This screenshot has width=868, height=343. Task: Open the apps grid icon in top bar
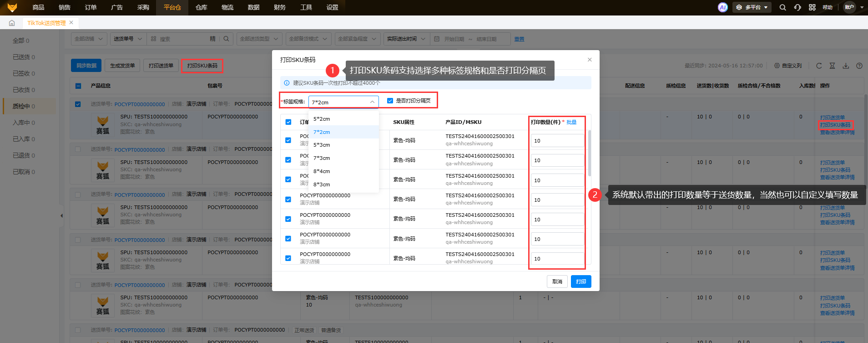[x=812, y=7]
